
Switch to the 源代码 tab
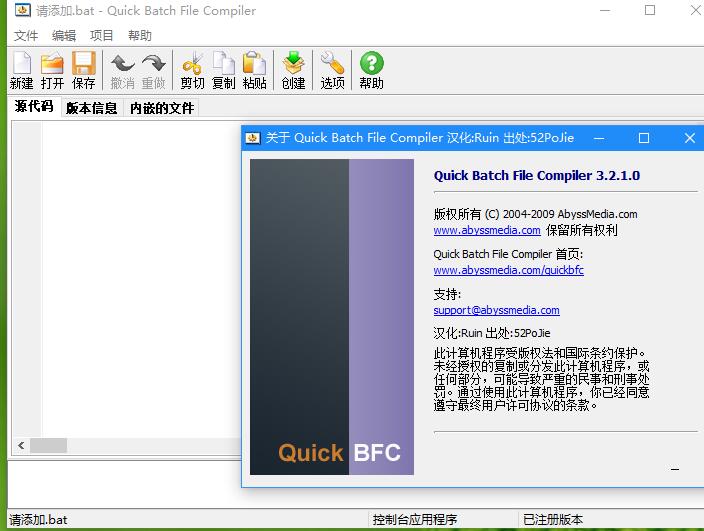tap(34, 106)
